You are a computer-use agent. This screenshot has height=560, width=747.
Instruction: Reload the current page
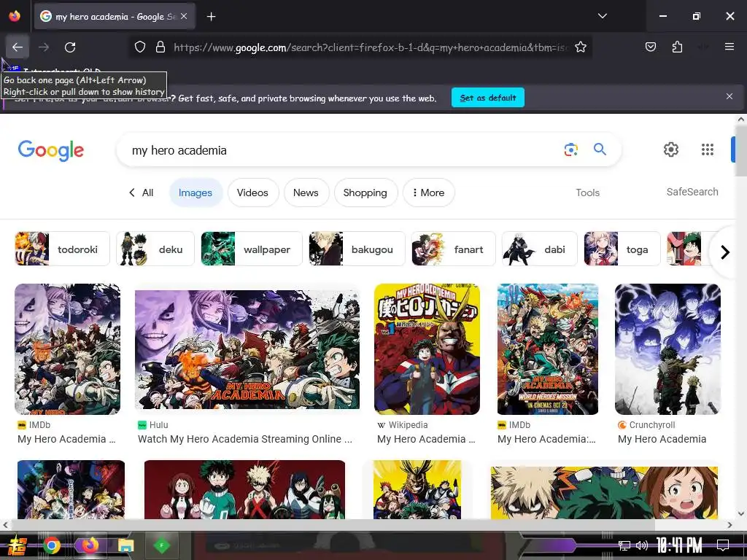click(70, 47)
